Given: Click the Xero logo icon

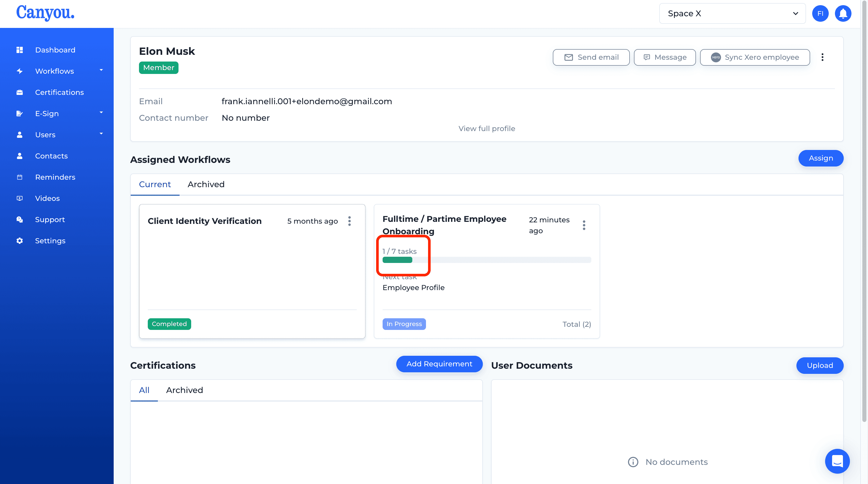Looking at the screenshot, I should (x=716, y=57).
